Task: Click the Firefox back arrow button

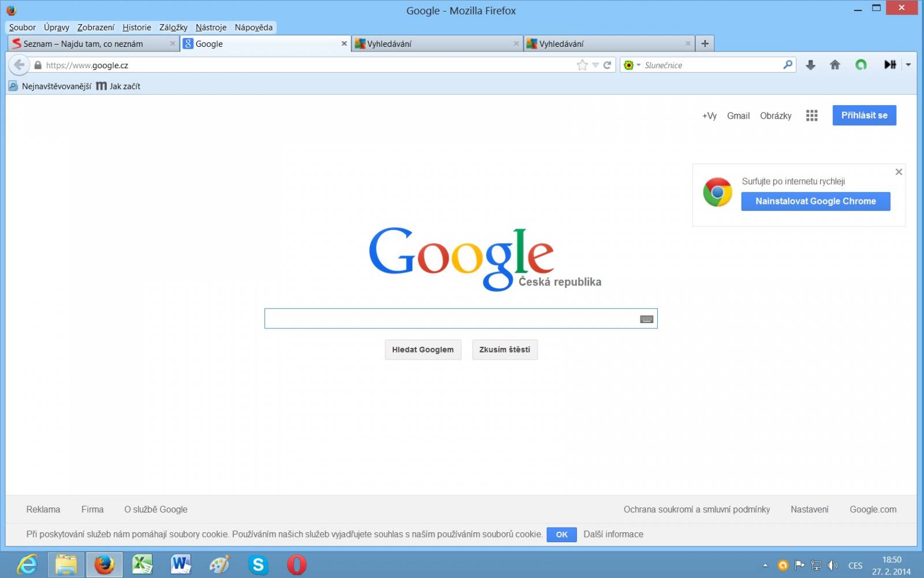Action: (x=19, y=65)
